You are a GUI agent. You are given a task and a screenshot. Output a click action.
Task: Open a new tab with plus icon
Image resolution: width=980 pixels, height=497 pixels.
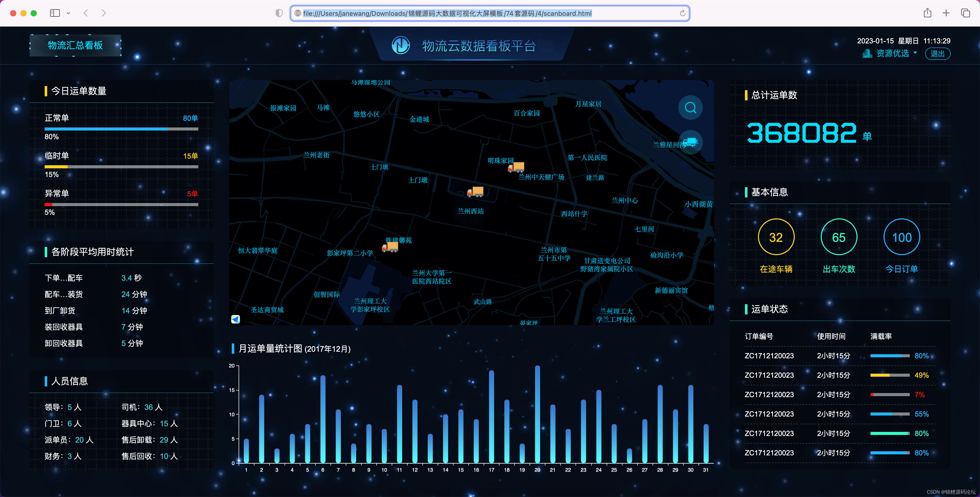point(946,13)
